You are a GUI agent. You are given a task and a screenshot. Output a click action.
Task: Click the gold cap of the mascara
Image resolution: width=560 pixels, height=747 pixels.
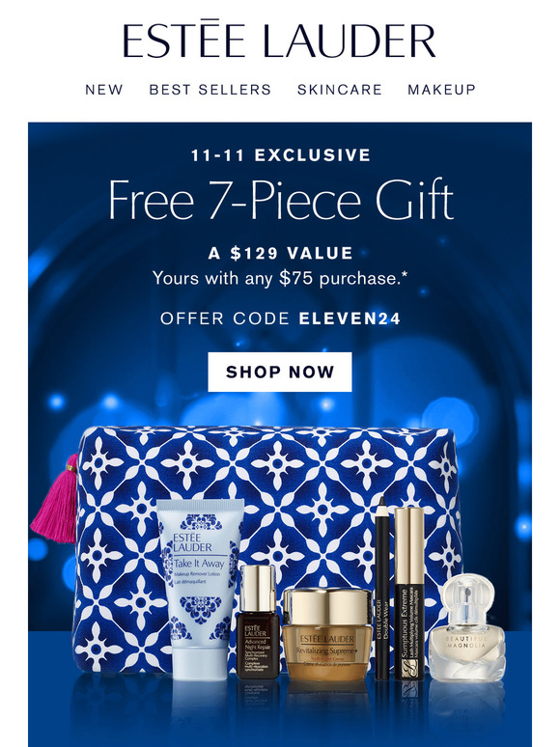click(x=409, y=545)
